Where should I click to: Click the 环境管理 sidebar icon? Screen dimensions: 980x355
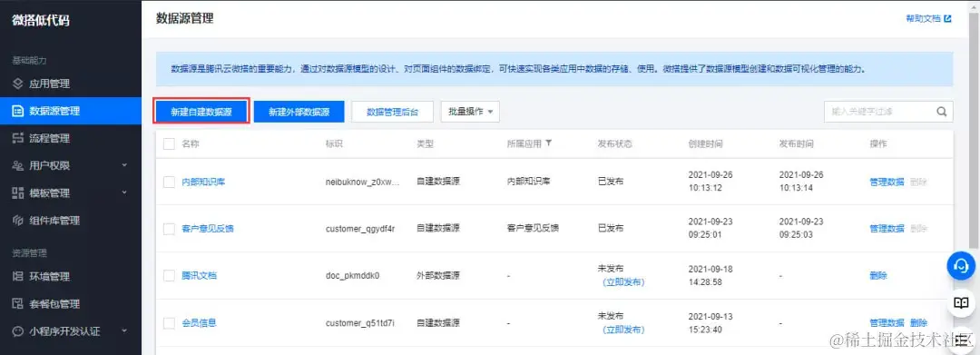click(x=17, y=276)
